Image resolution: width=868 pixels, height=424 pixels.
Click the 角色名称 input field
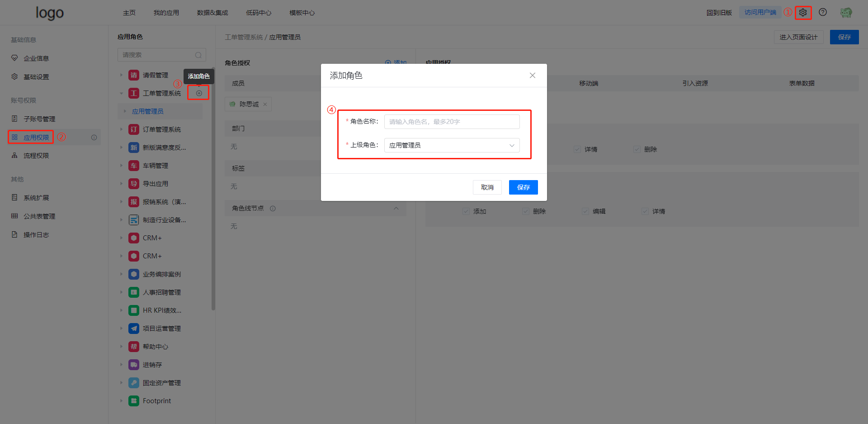(x=452, y=122)
